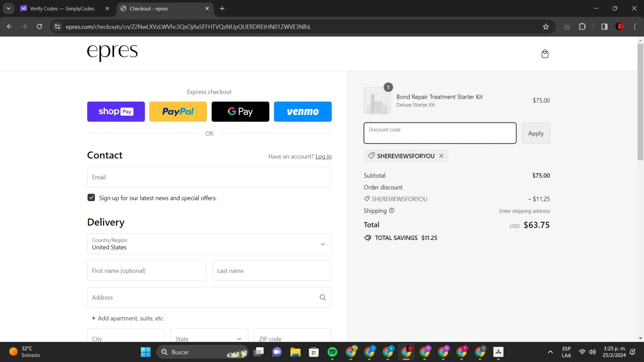
Task: Go back to the previous page
Action: 9,27
